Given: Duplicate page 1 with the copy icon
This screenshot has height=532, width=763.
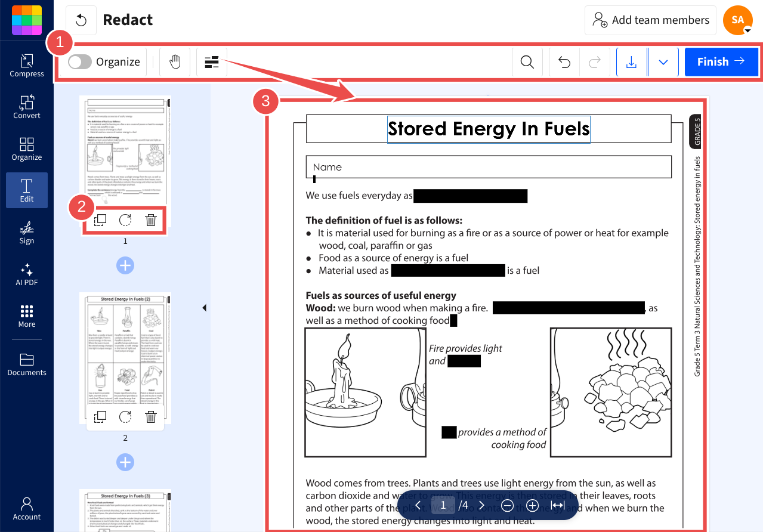Looking at the screenshot, I should pos(100,219).
